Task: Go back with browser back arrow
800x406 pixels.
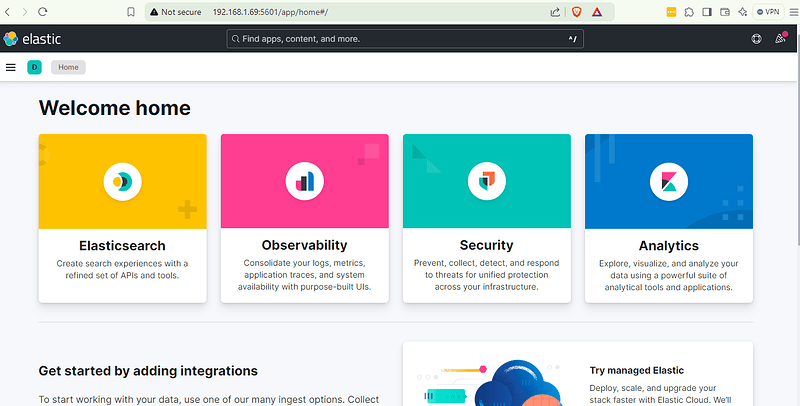Action: pos(8,12)
